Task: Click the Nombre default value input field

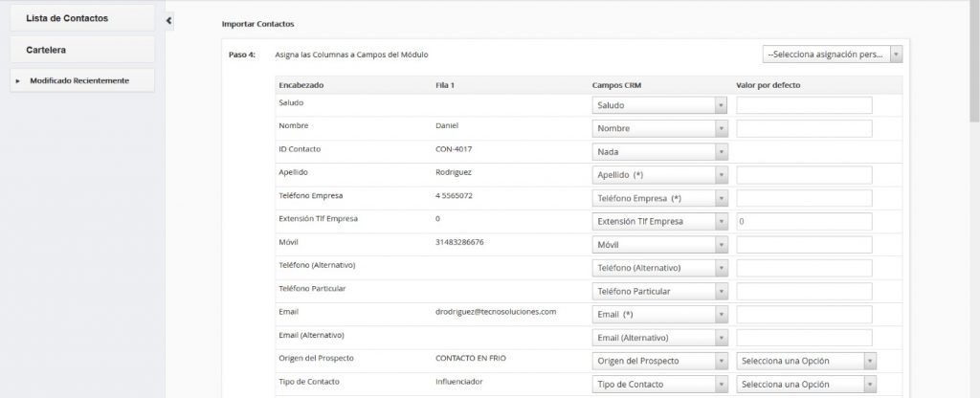Action: coord(804,128)
